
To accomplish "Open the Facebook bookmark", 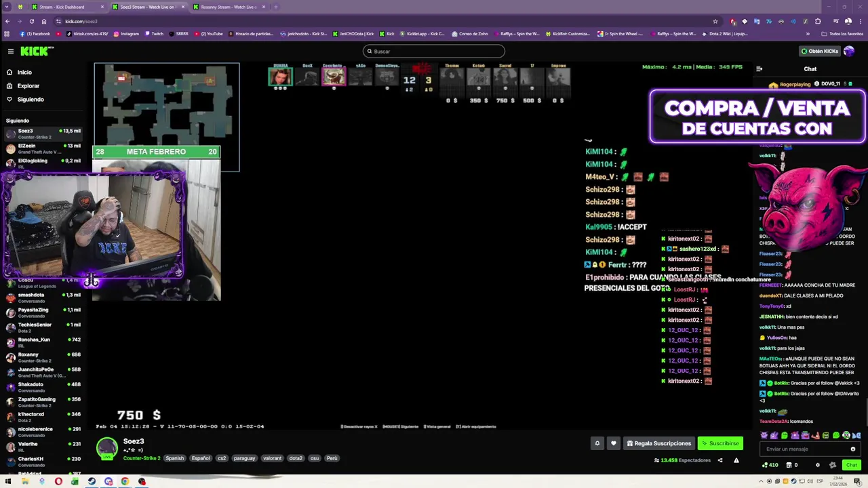I will [35, 34].
